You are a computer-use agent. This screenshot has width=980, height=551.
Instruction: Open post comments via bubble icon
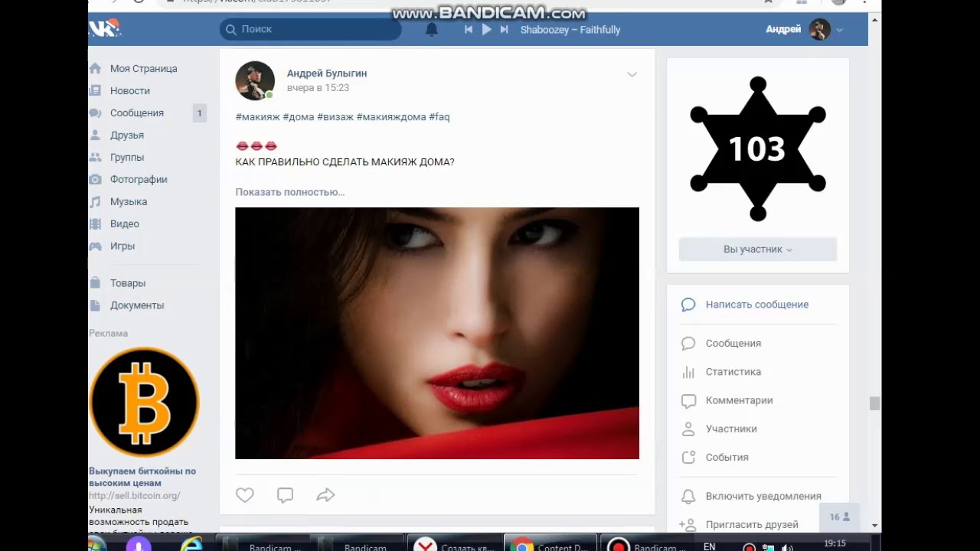point(285,495)
